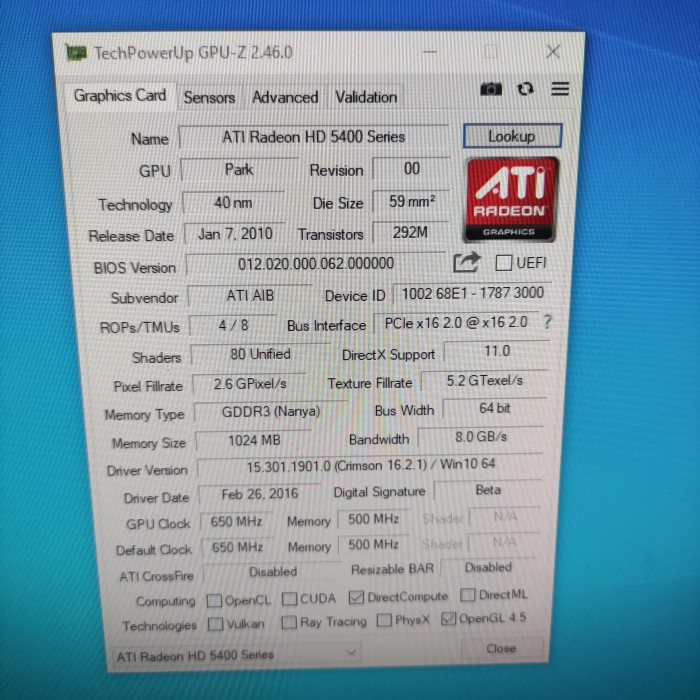Click the Computing label
This screenshot has height=700, width=700.
(166, 601)
